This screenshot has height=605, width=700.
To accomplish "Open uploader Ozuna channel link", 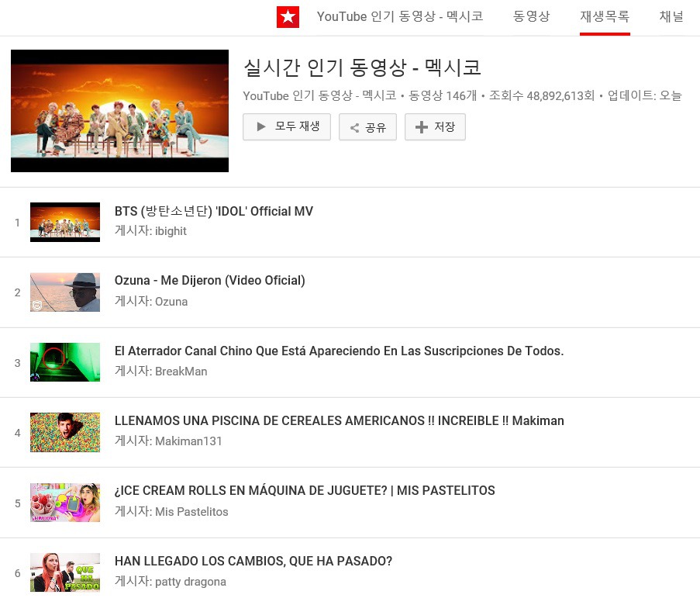I will click(171, 302).
